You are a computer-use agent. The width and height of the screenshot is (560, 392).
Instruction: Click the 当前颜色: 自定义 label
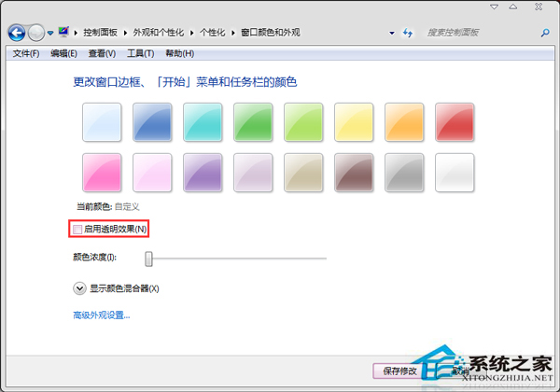click(108, 206)
